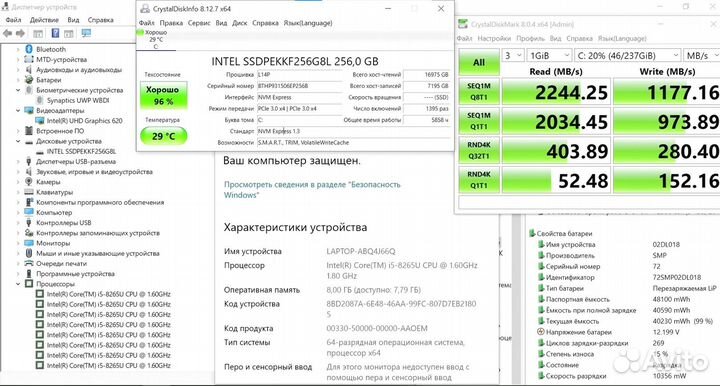Click the 29 °C temperature indicator button

[x=163, y=136]
